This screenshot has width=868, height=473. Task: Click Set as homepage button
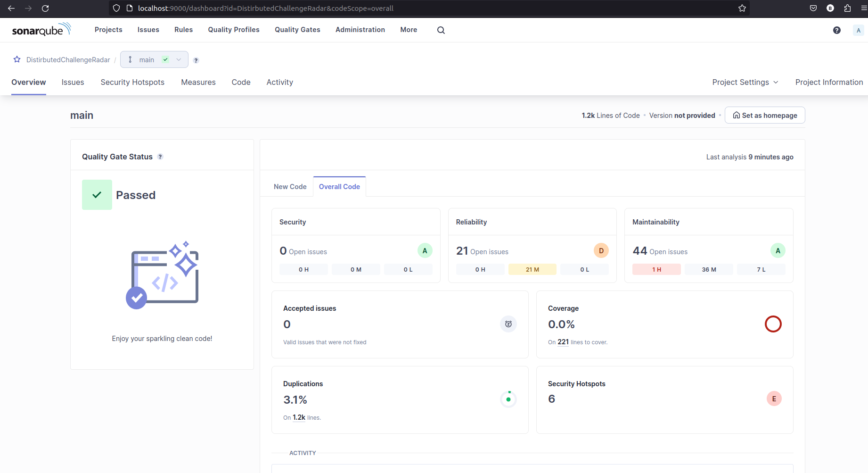tap(765, 115)
